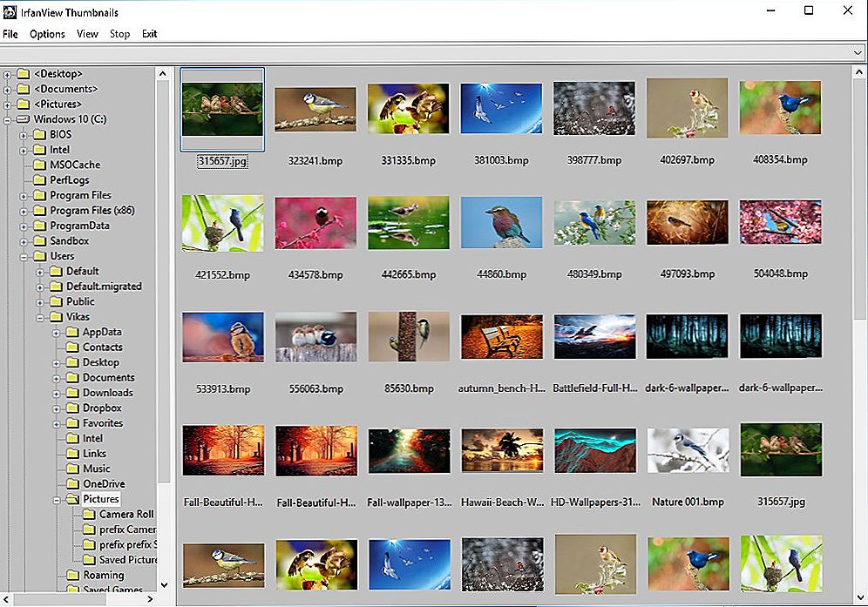Select the Dropbox folder icon
Screen dimensions: 868x607
tap(72, 408)
